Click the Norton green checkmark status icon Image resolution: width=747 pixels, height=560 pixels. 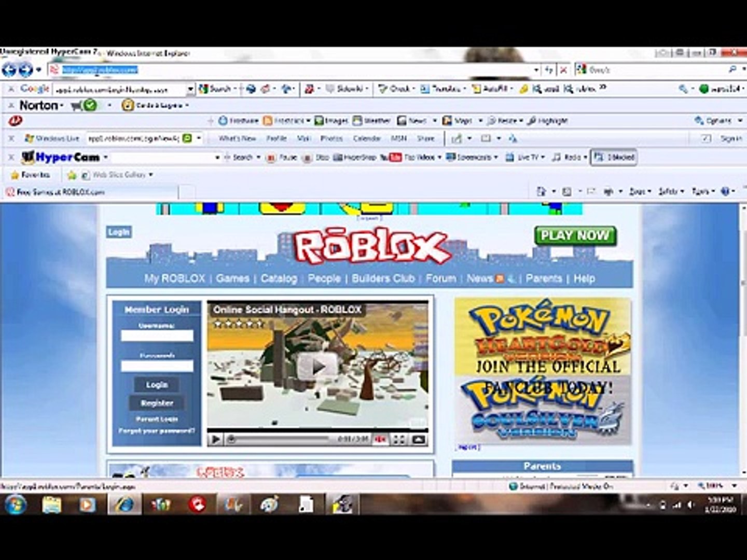(x=90, y=105)
